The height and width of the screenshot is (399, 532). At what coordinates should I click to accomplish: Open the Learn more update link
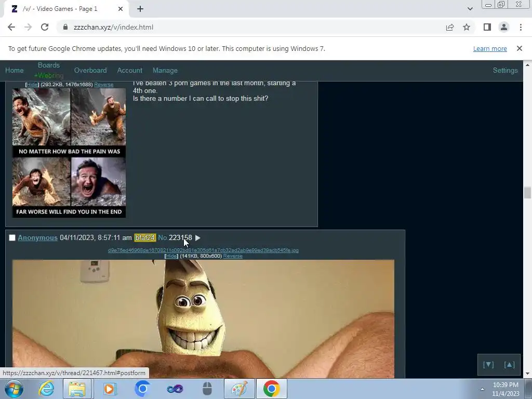[x=490, y=48]
